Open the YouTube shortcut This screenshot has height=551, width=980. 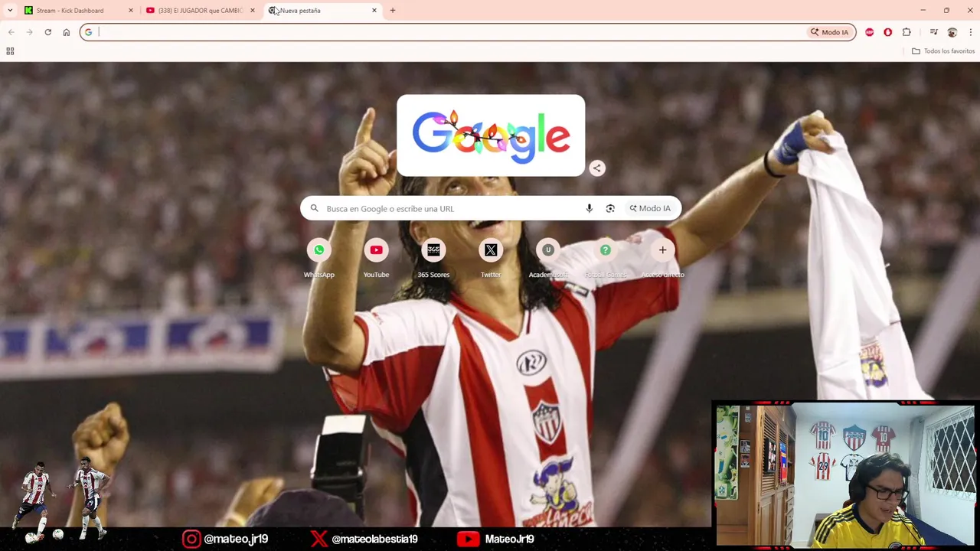coord(376,258)
